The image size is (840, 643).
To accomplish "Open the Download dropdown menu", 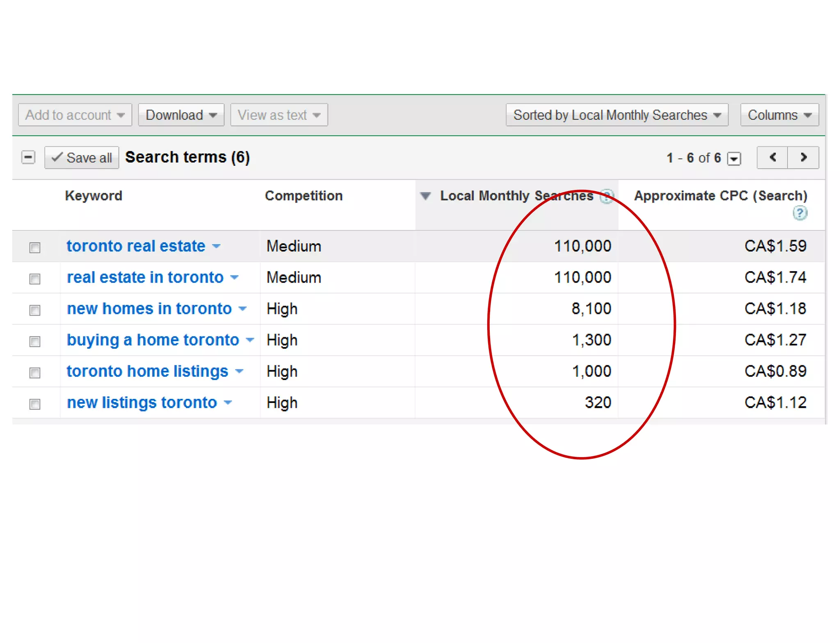I will (x=181, y=115).
